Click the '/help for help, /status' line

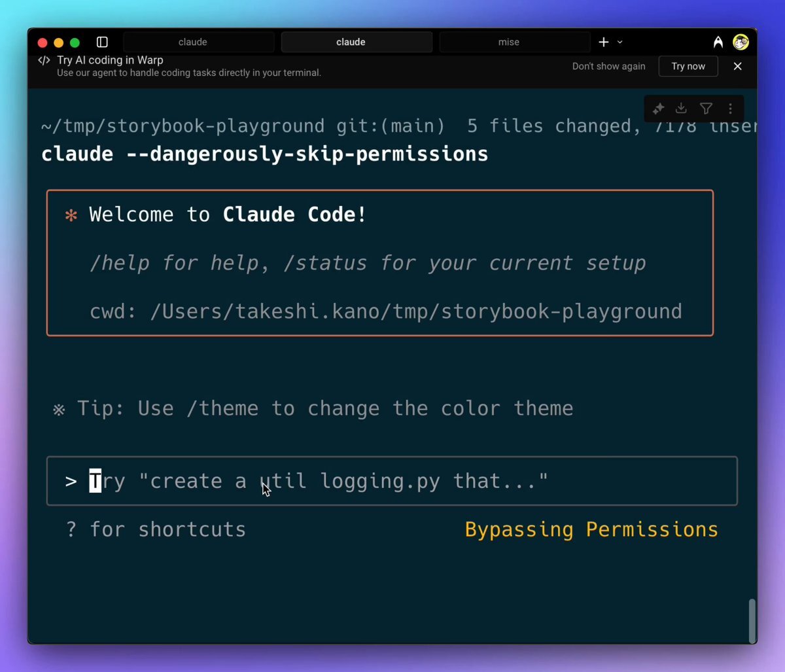click(x=368, y=263)
